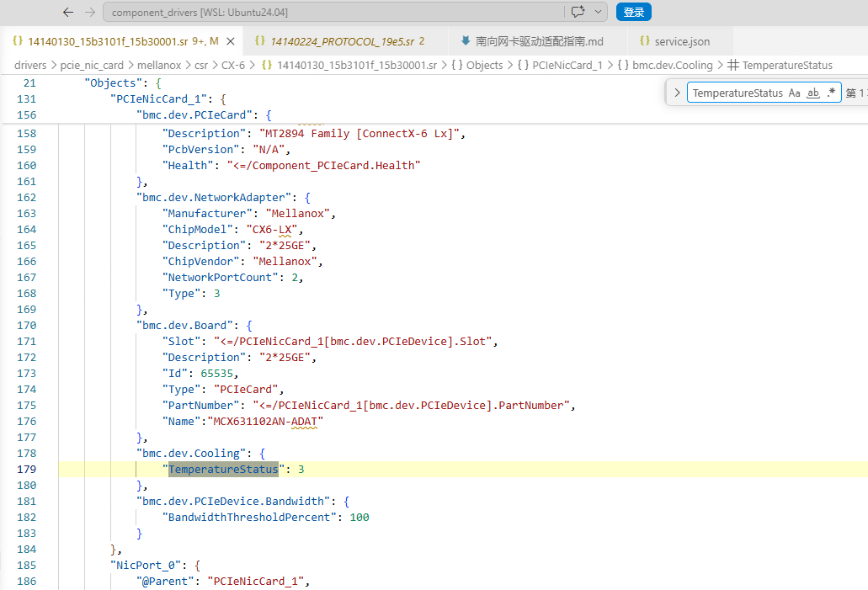Click the component_drivers command center search box
The height and width of the screenshot is (590, 868).
(x=333, y=12)
